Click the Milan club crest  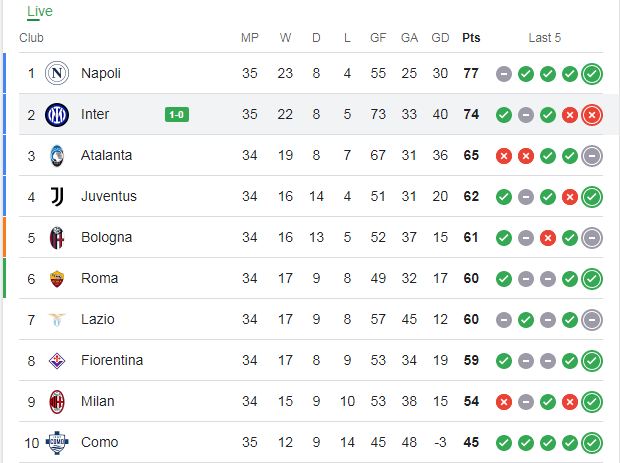(x=57, y=402)
